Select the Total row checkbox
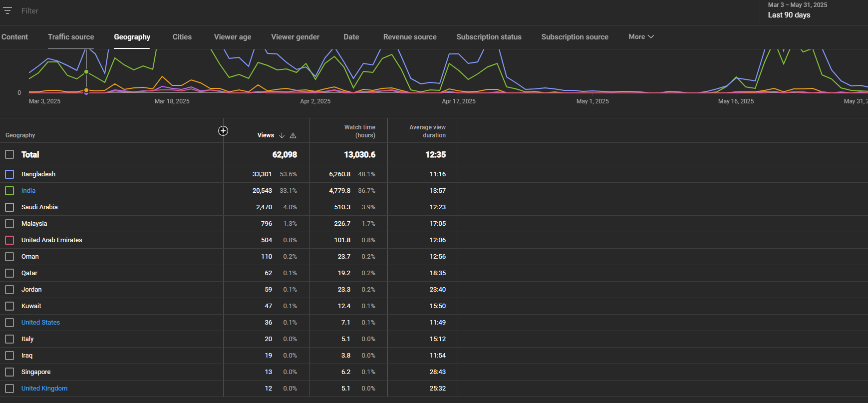Viewport: 868px width, 403px height. (9, 154)
